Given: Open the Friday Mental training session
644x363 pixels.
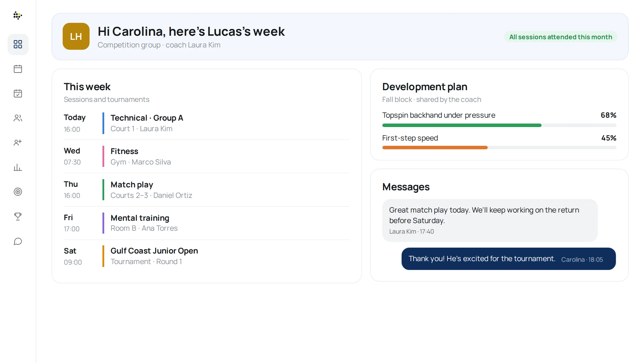Looking at the screenshot, I should (x=207, y=223).
